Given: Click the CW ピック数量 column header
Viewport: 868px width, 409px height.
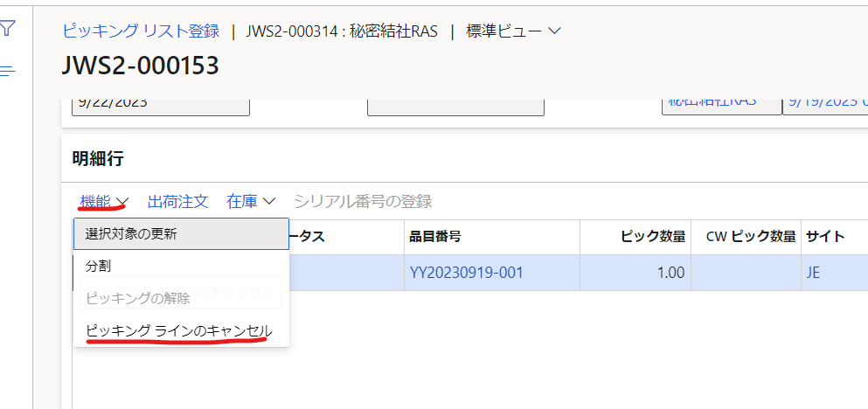Looking at the screenshot, I should (x=746, y=237).
